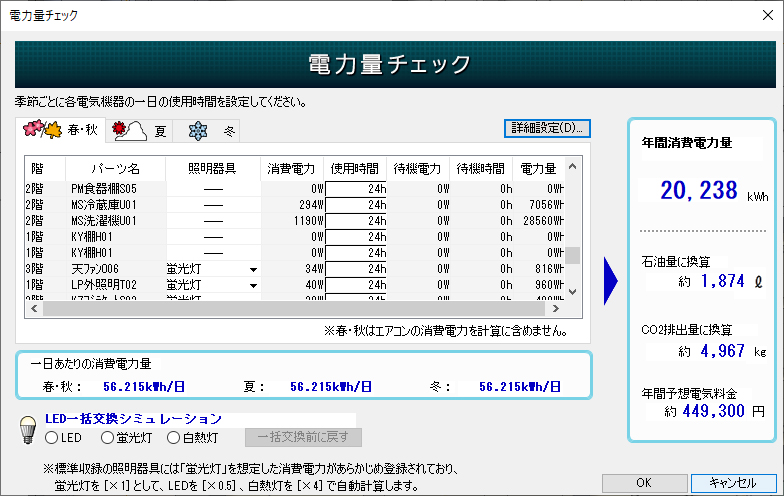
Task: Click the table scroll up arrow
Action: coord(573,166)
